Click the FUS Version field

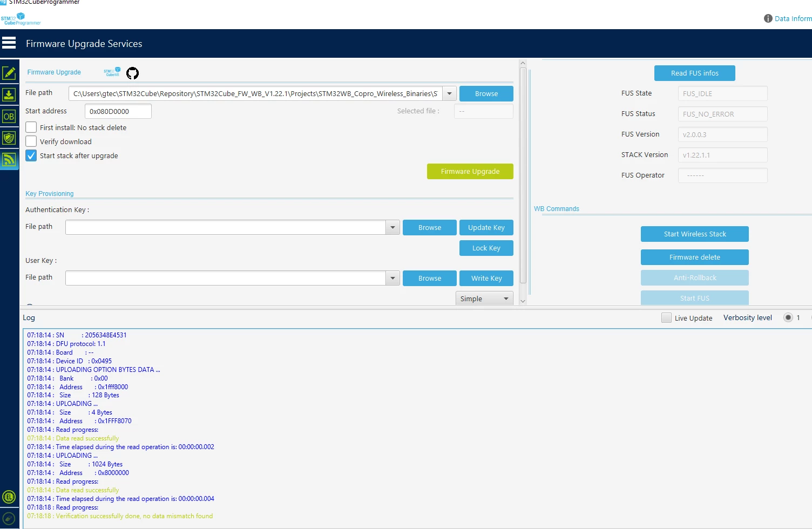coord(723,134)
